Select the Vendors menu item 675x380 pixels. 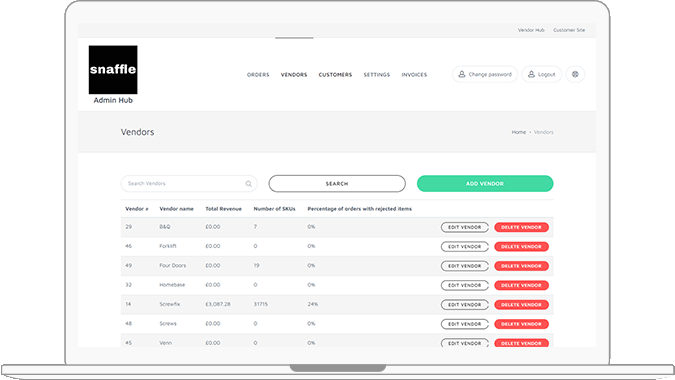click(294, 75)
